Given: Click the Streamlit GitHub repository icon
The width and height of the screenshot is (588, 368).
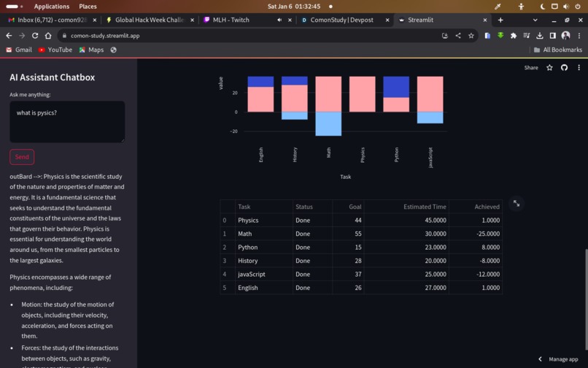Looking at the screenshot, I should 564,68.
